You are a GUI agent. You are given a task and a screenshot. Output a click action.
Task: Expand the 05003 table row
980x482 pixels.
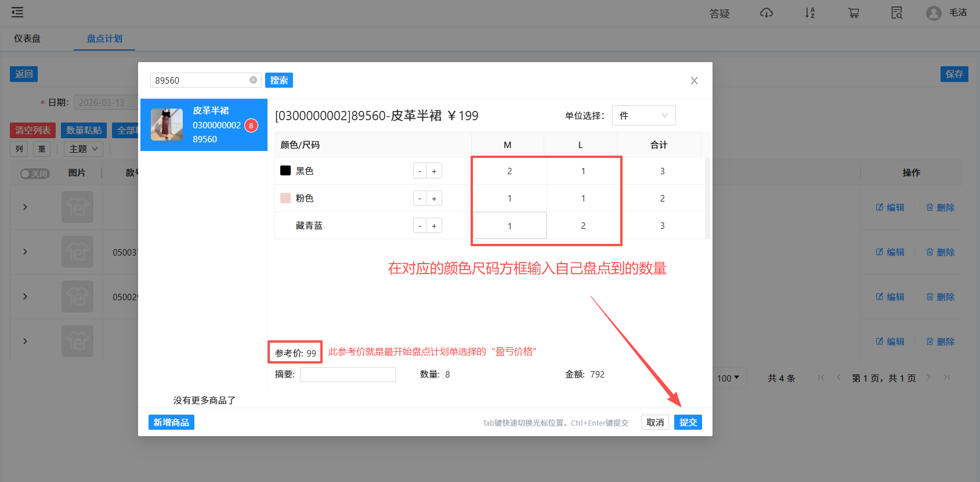[x=25, y=251]
